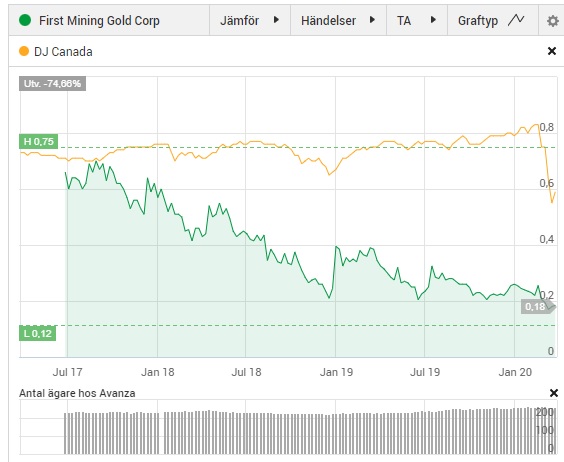The height and width of the screenshot is (462, 564).
Task: Click the Jul 17 axis label
Action: tap(67, 372)
